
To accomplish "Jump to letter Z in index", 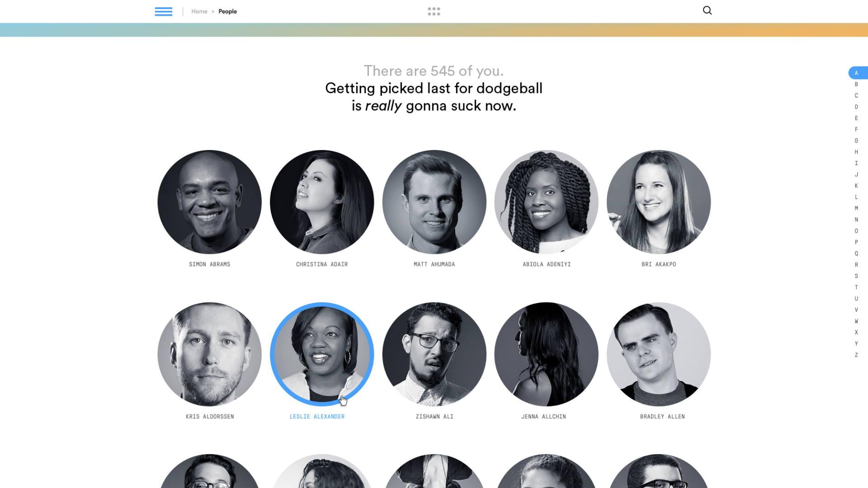I will 856,355.
